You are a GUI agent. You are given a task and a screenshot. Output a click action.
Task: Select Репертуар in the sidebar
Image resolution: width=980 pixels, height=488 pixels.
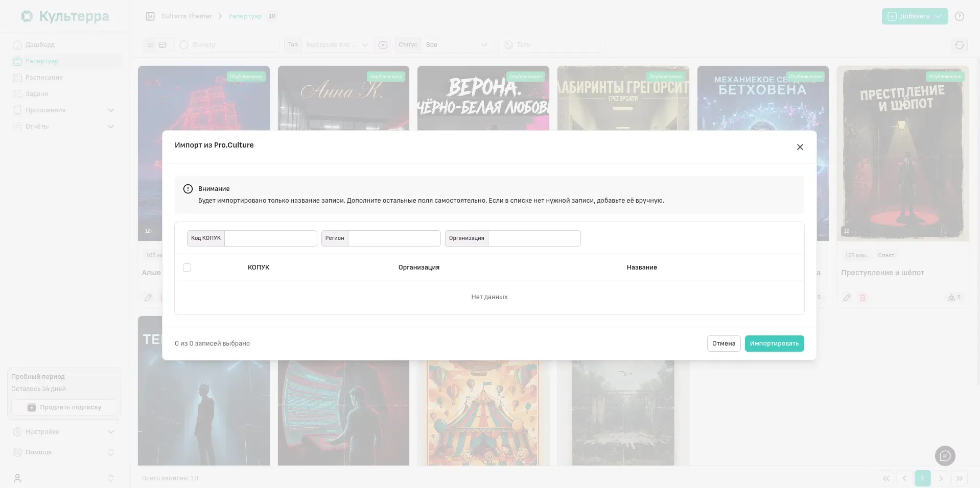pyautogui.click(x=64, y=61)
